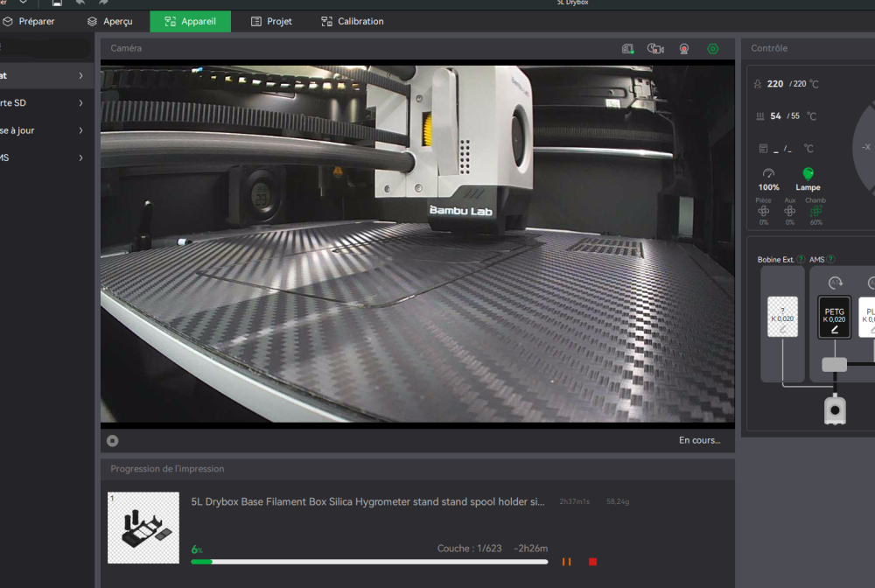The width and height of the screenshot is (875, 588).
Task: Click the AMS help question mark
Action: point(831,259)
